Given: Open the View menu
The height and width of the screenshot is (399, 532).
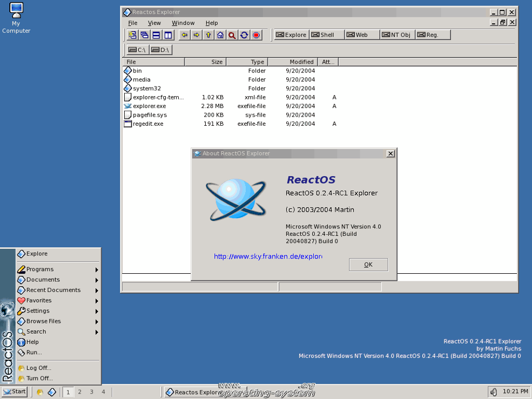Looking at the screenshot, I should pyautogui.click(x=154, y=23).
